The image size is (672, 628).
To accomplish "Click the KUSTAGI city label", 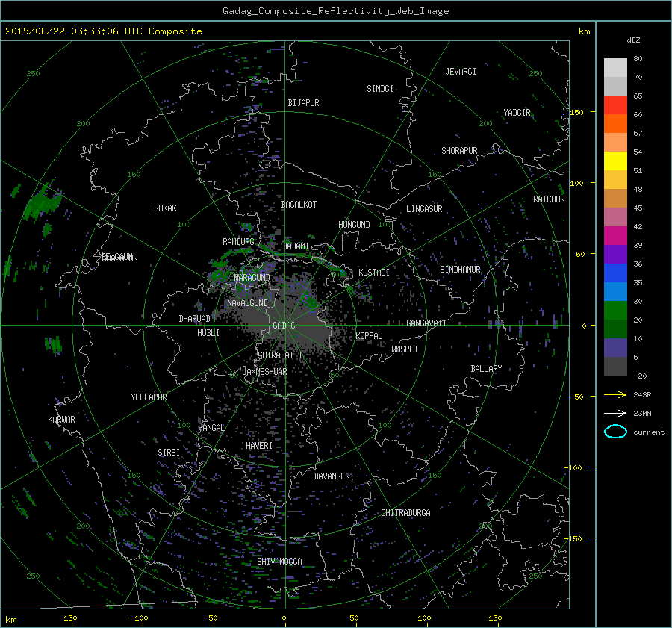I will coord(374,273).
